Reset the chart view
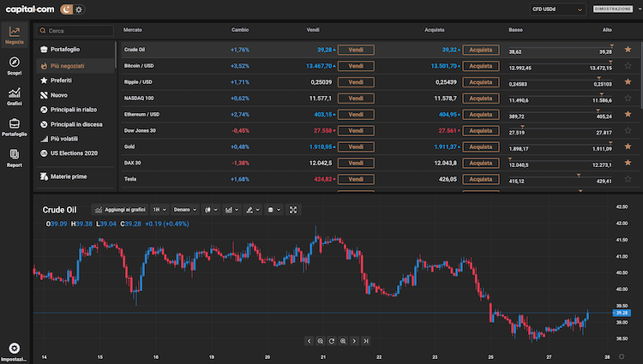 (332, 341)
